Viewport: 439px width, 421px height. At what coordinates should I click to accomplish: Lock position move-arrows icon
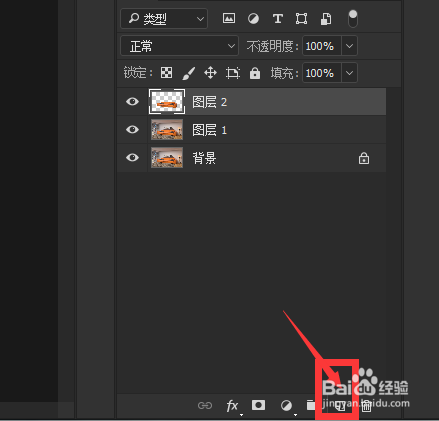click(210, 72)
